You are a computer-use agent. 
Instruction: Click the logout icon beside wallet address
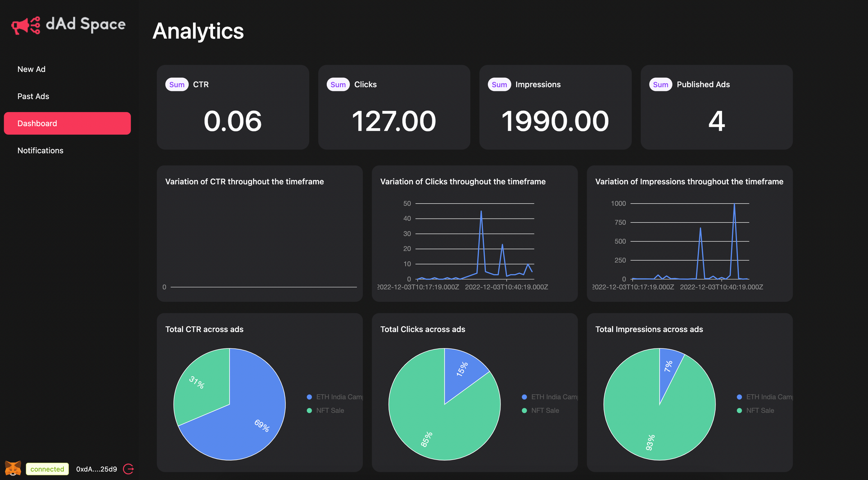click(128, 469)
